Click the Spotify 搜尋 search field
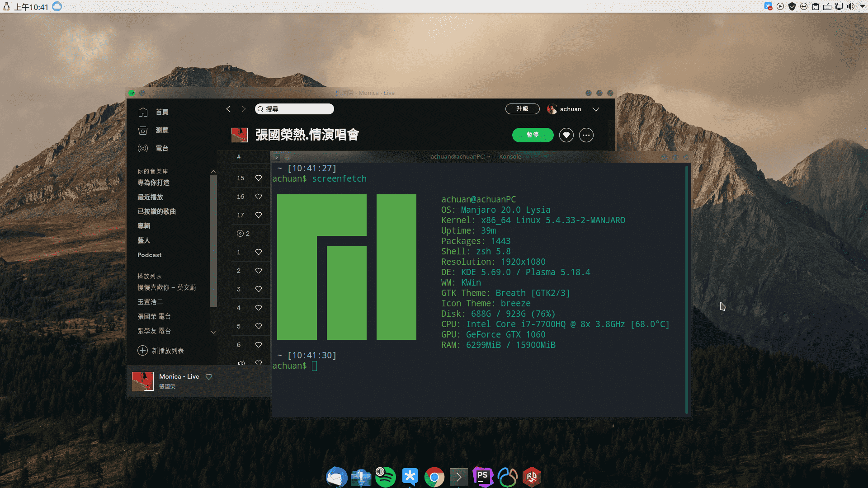Screen dimensions: 868x488 [294, 109]
